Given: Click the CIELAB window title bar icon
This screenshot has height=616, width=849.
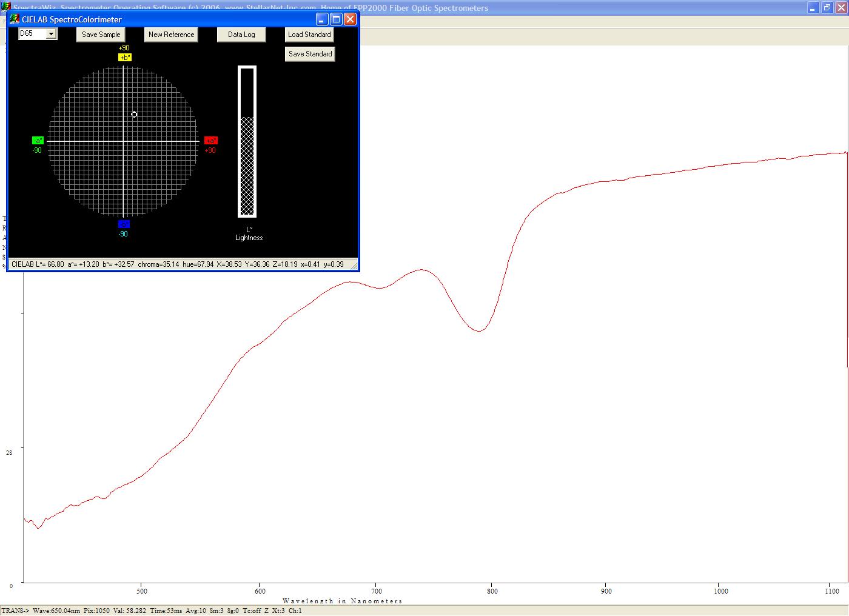Looking at the screenshot, I should click(15, 19).
